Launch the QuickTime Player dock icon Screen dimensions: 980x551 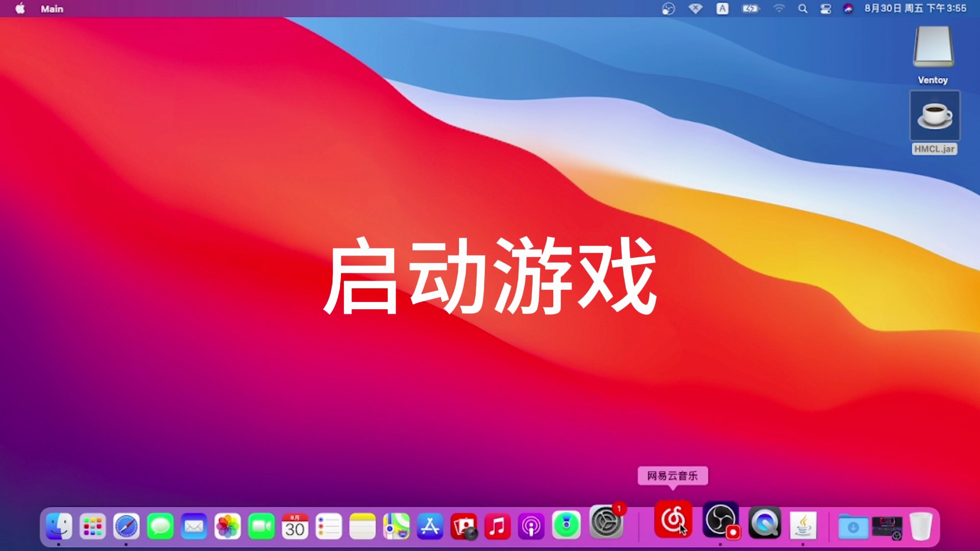765,523
